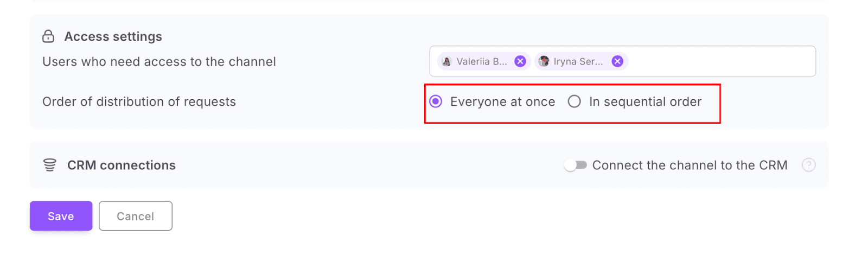This screenshot has width=868, height=255.
Task: Click the Iryna Ser. user name tag
Action: 578,61
